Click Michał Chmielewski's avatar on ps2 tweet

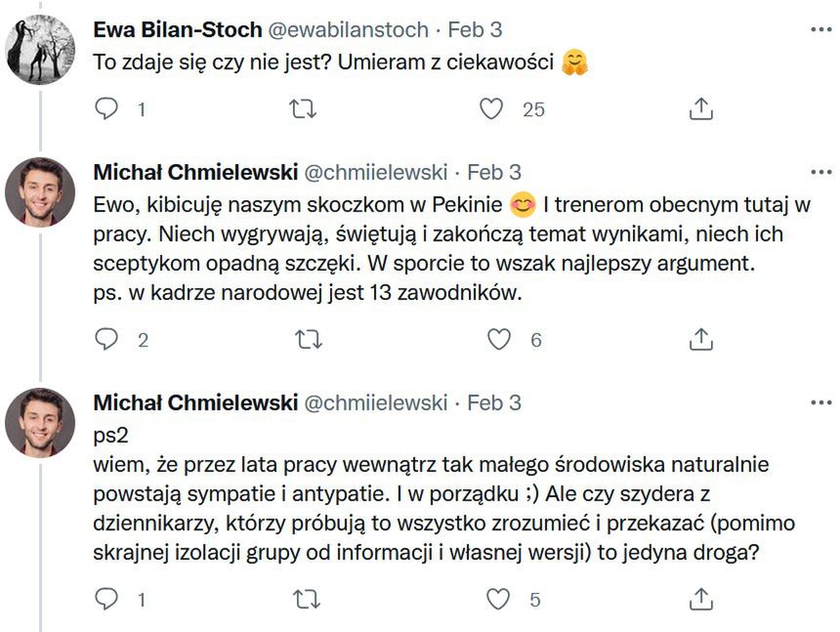click(40, 423)
